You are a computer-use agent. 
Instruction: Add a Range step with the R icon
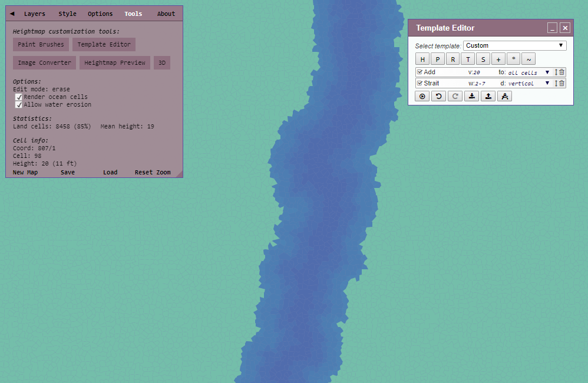pyautogui.click(x=452, y=58)
